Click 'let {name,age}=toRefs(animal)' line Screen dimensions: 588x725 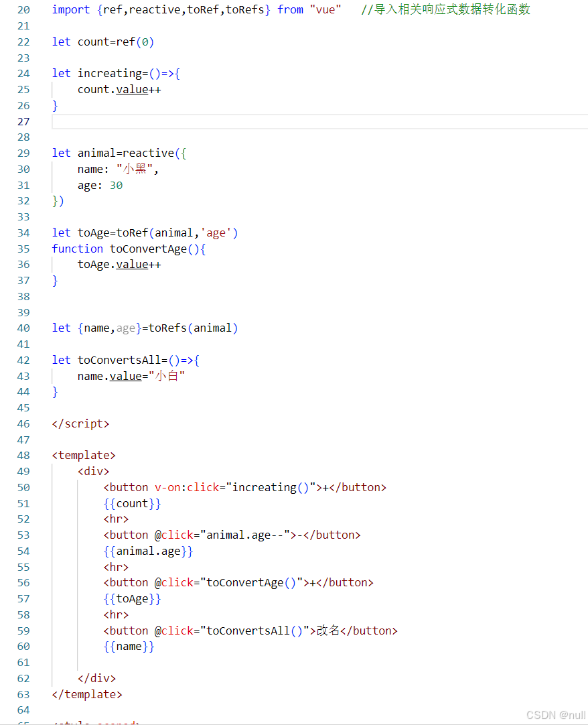point(145,328)
